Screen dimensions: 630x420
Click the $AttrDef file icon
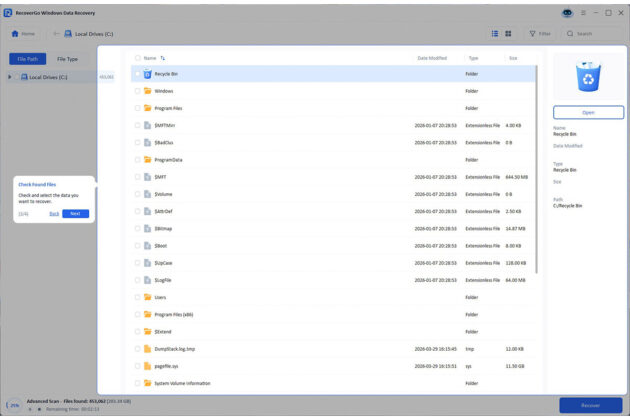click(147, 211)
